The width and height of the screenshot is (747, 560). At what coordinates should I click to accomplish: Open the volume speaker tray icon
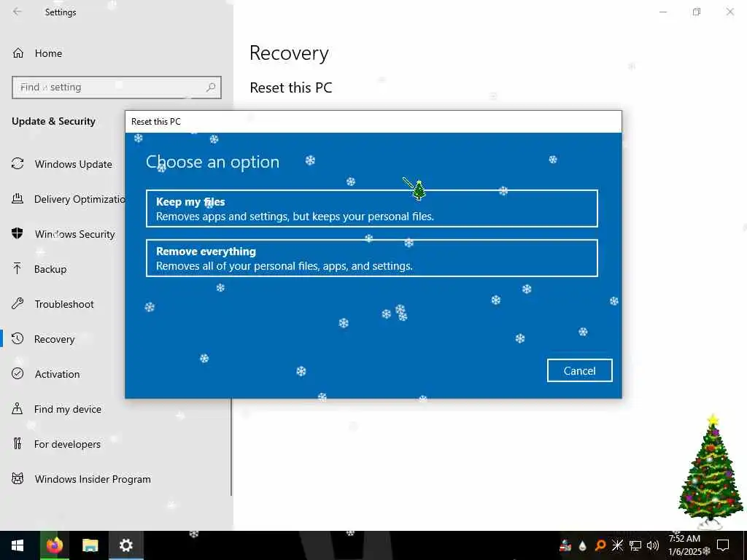pos(653,545)
